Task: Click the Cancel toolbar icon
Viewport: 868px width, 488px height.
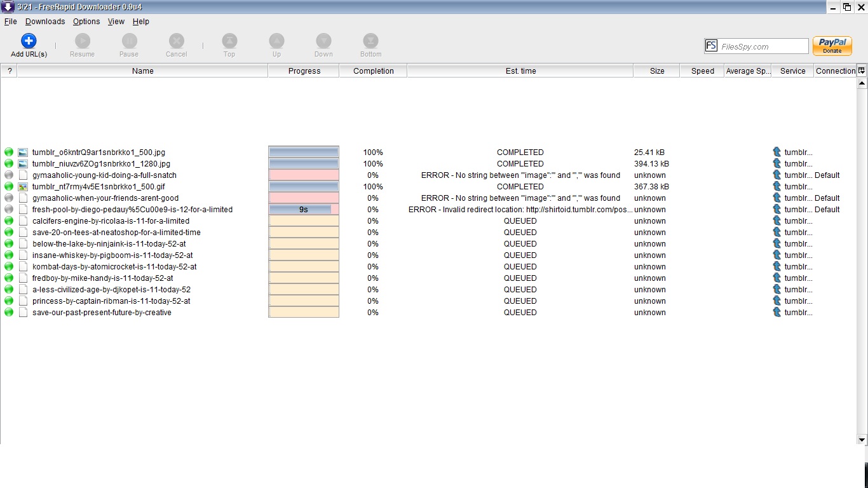Action: point(177,41)
